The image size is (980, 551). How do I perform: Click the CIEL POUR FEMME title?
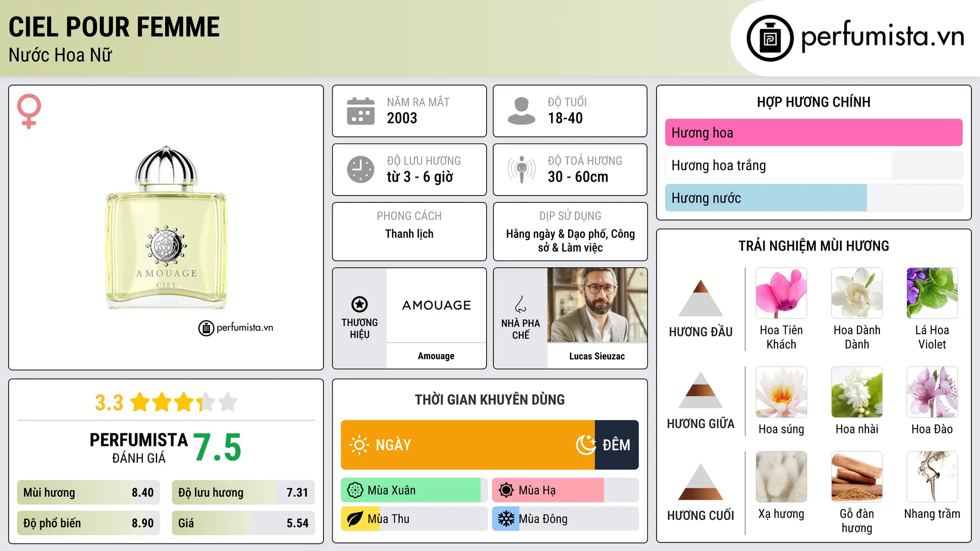click(x=114, y=27)
